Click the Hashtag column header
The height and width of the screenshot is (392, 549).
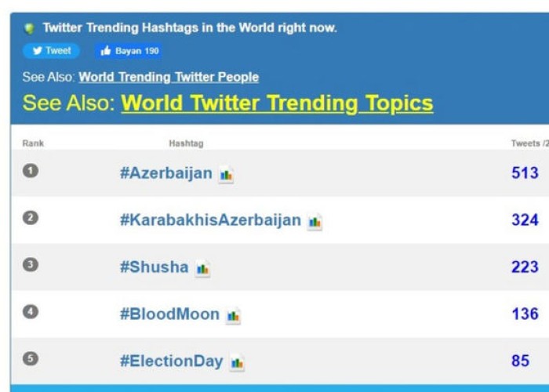186,143
